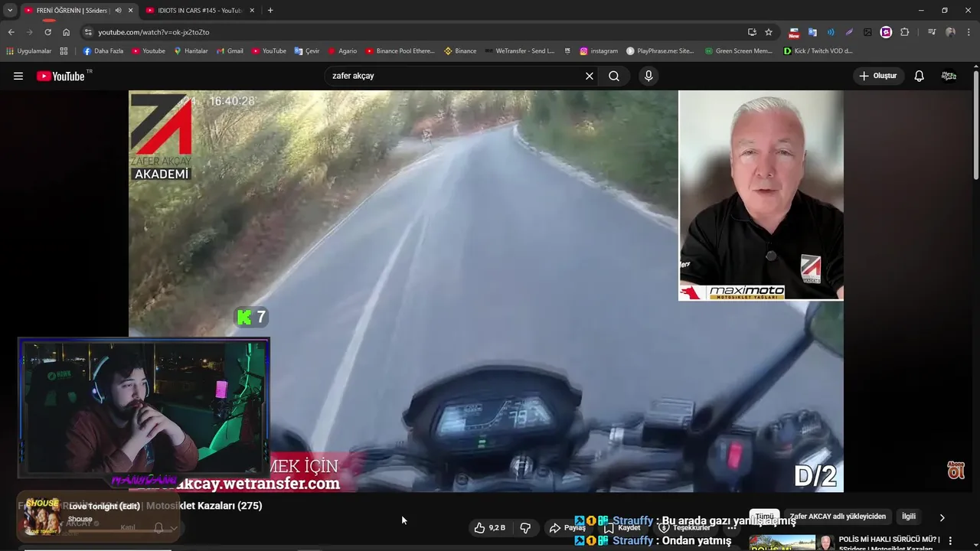Open the Uygulamalar apps bookmark
Viewport: 980px width, 551px height.
point(28,51)
